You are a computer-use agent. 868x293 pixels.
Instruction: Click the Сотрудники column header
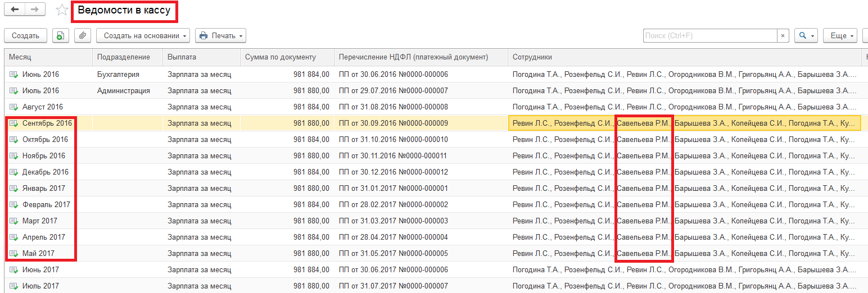point(684,57)
